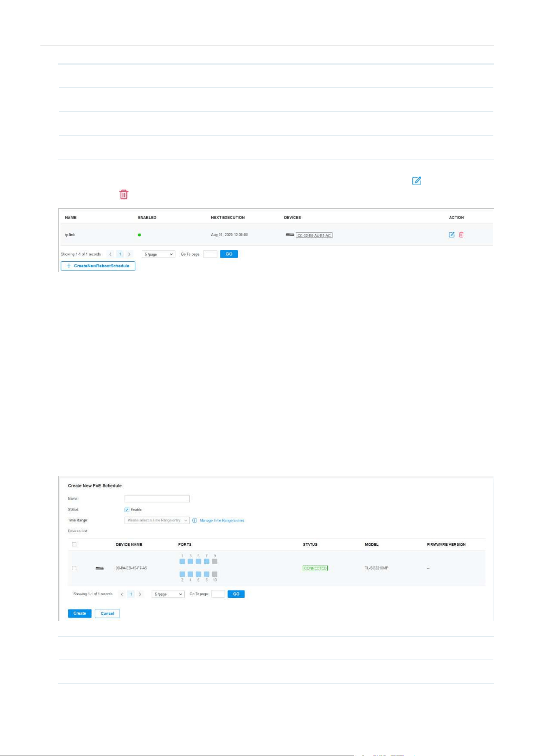Open the Time Range entry dropdown
This screenshot has width=535, height=756.
click(157, 521)
